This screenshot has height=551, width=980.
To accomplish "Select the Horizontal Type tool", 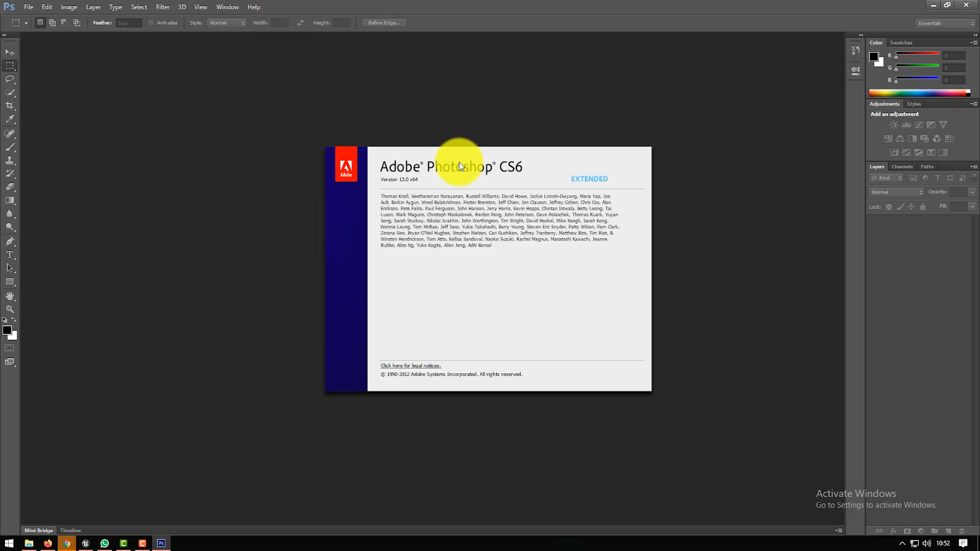I will [10, 255].
